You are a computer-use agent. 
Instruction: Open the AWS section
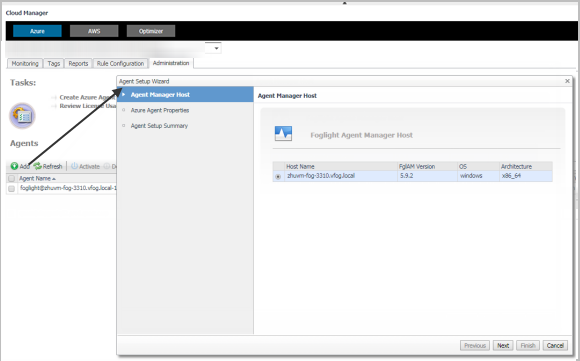(94, 31)
